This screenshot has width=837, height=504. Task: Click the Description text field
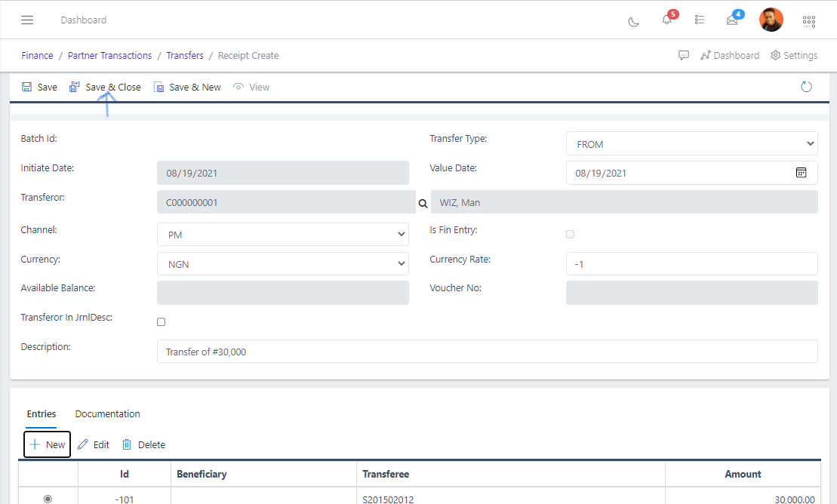487,352
